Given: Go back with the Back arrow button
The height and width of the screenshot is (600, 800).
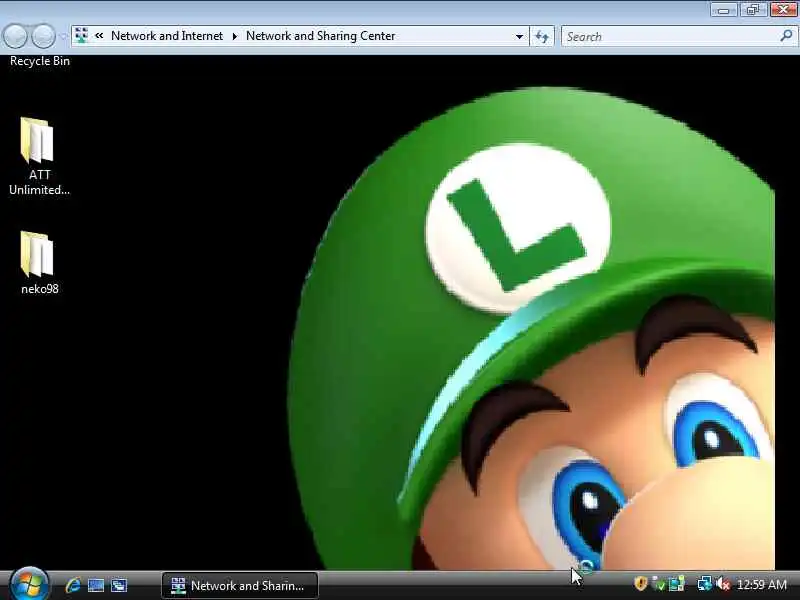Looking at the screenshot, I should point(15,36).
